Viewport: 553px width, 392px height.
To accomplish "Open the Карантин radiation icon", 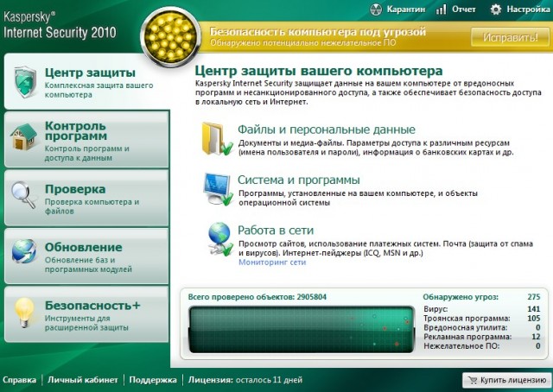I will pyautogui.click(x=376, y=9).
